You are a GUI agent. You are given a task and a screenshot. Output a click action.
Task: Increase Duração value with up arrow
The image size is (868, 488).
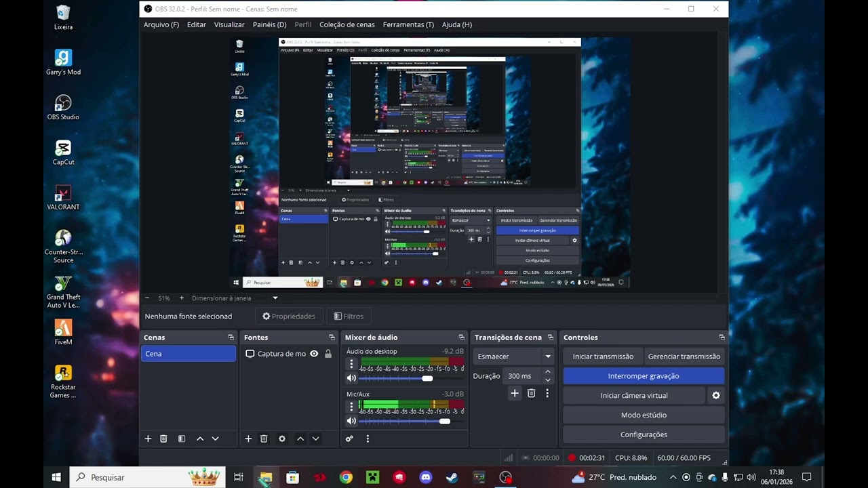[x=548, y=372]
